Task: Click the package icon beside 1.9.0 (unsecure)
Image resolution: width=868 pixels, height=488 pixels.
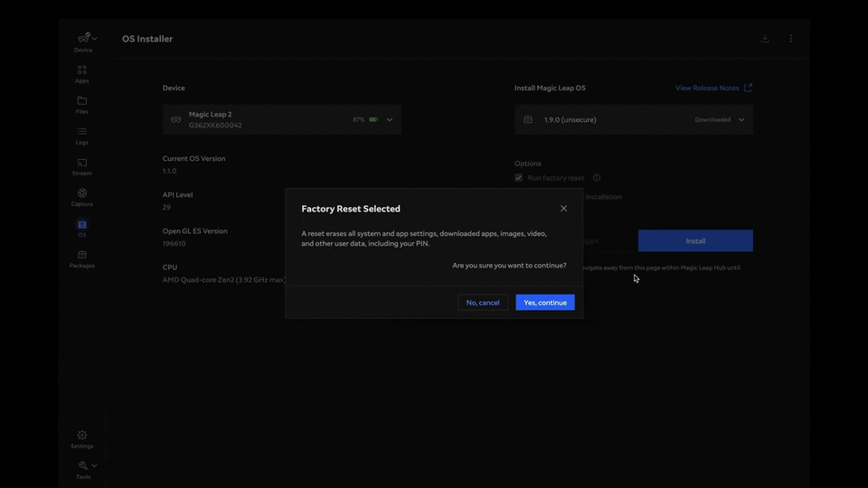Action: (528, 119)
